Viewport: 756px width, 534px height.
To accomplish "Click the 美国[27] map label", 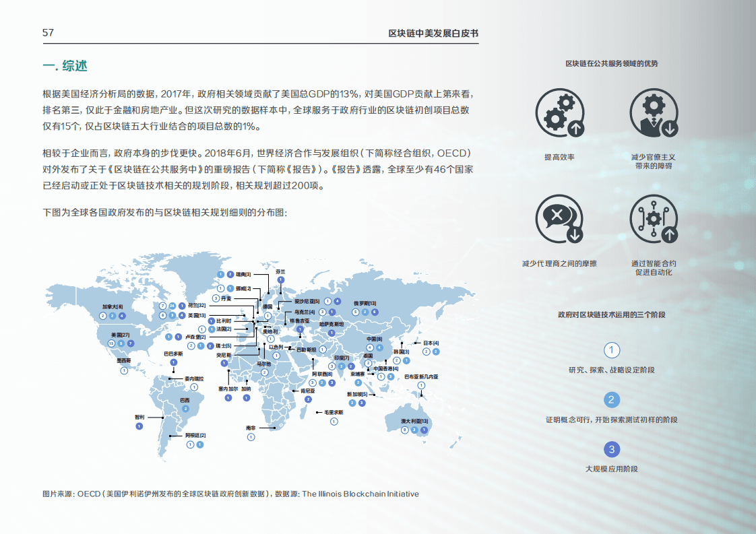I will [119, 334].
